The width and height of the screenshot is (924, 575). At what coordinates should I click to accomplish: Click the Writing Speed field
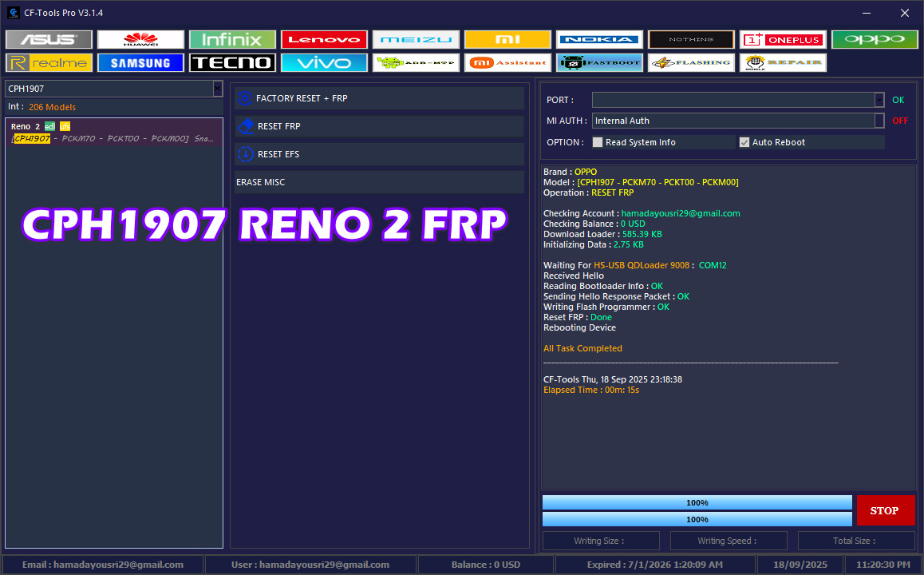(x=729, y=541)
